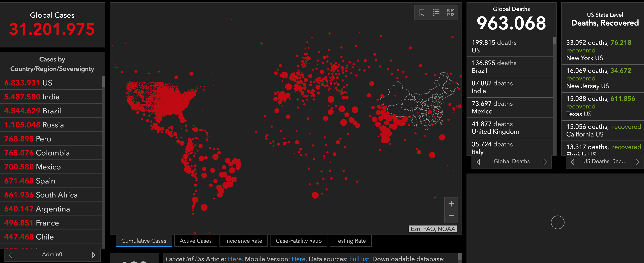Select the Testing Rate tab
The width and height of the screenshot is (644, 263).
(350, 241)
